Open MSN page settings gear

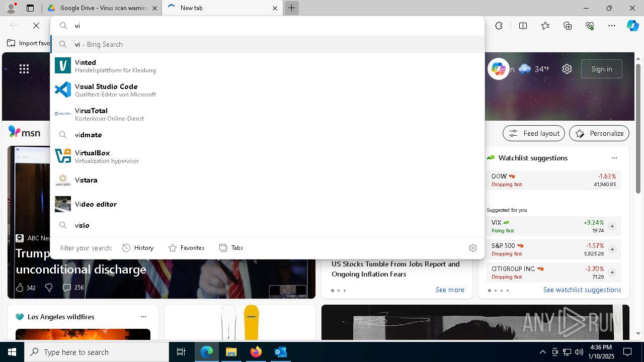click(x=567, y=69)
